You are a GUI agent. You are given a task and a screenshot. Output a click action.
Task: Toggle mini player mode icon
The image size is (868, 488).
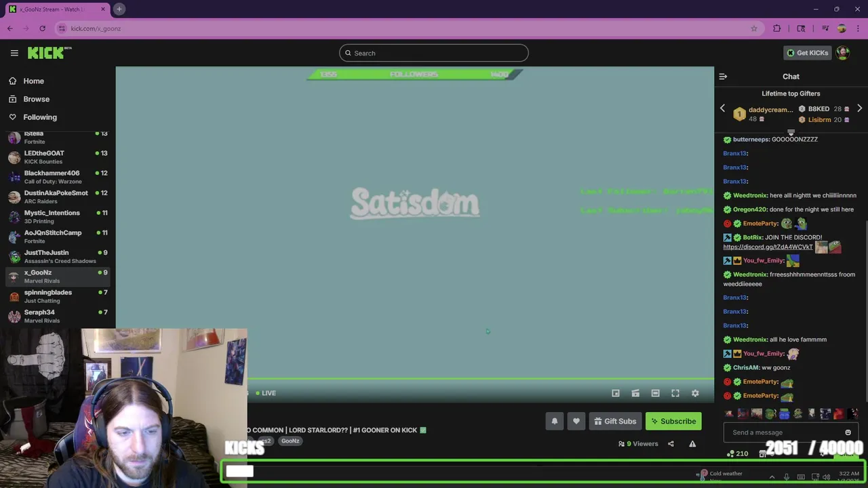tap(616, 393)
